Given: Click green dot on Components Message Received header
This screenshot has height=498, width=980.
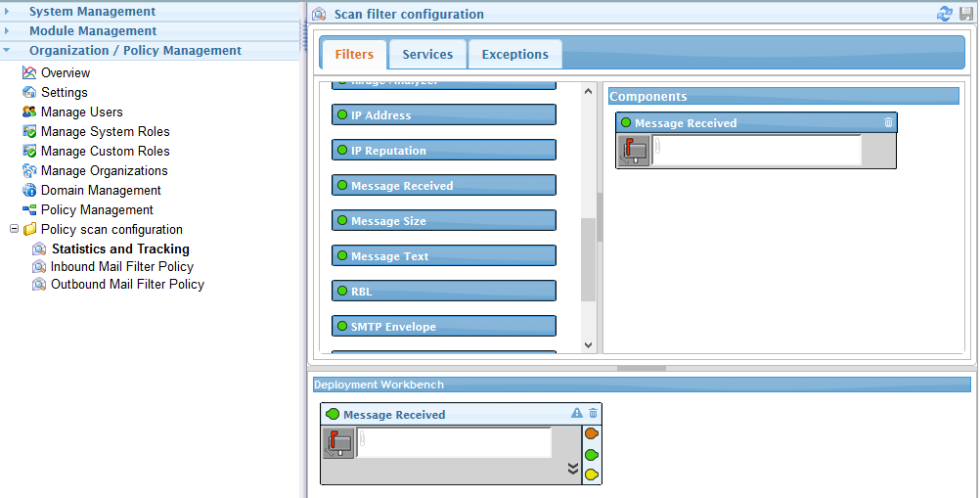Looking at the screenshot, I should (626, 122).
